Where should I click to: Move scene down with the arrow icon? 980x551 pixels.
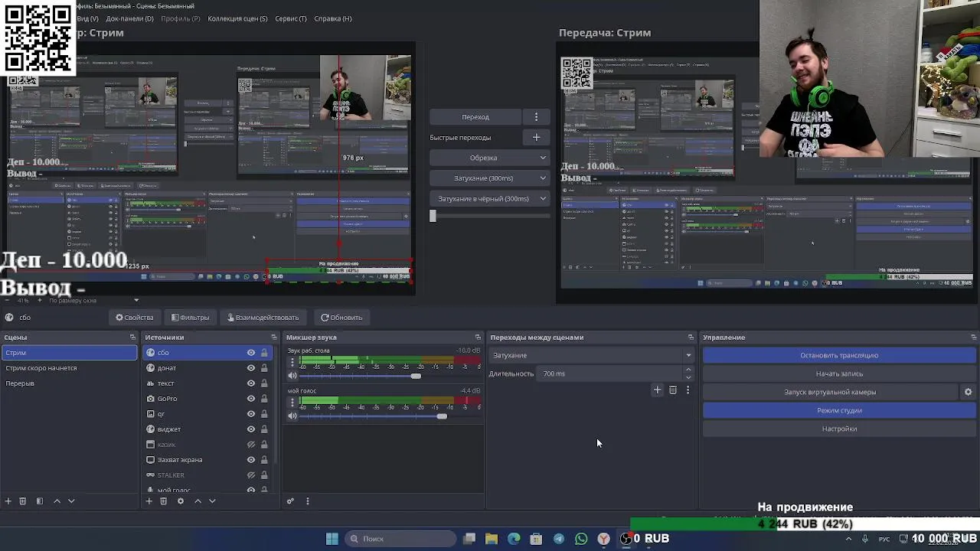pos(71,501)
